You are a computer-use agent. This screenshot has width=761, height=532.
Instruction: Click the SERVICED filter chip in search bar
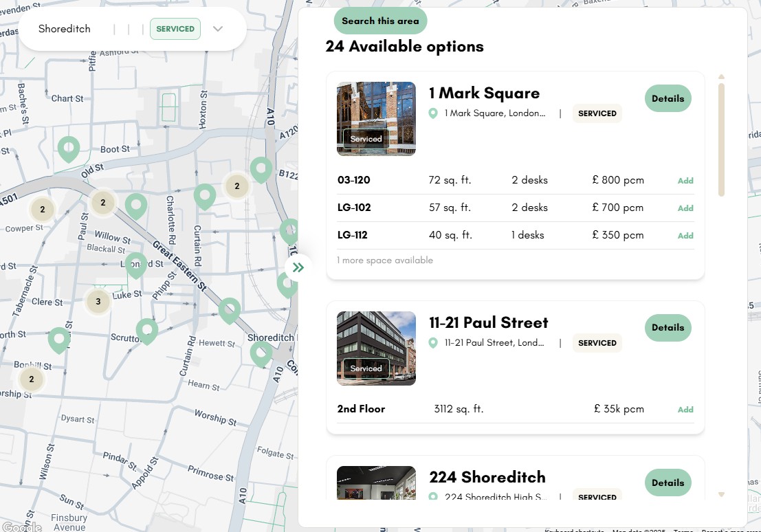pyautogui.click(x=175, y=29)
